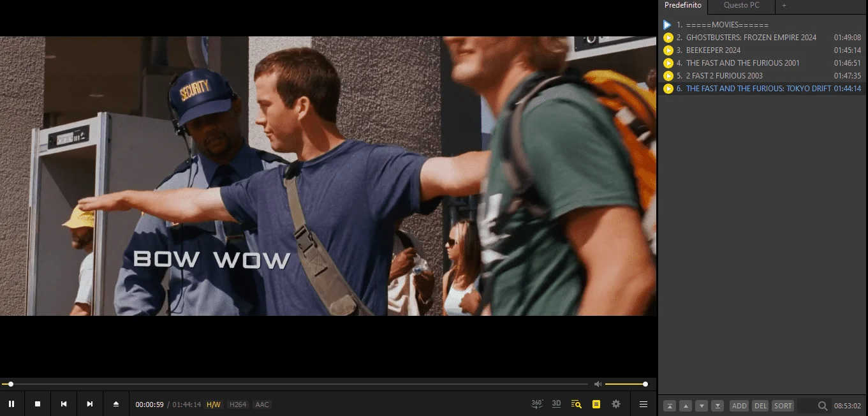The image size is (868, 416).
Task: Select THE FAST AND THE FURIOUS 2001
Action: point(762,63)
